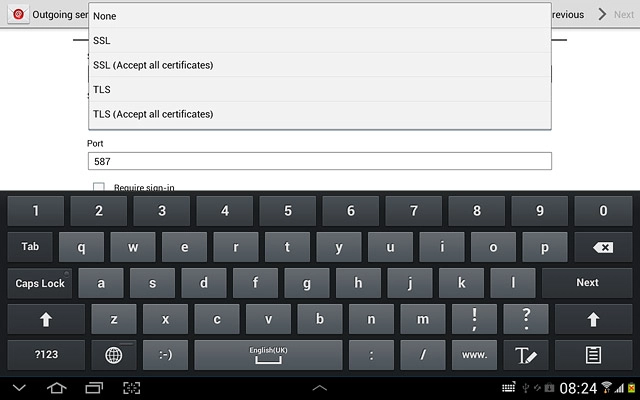Image resolution: width=640 pixels, height=400 pixels.
Task: Select None security type option
Action: coord(320,16)
